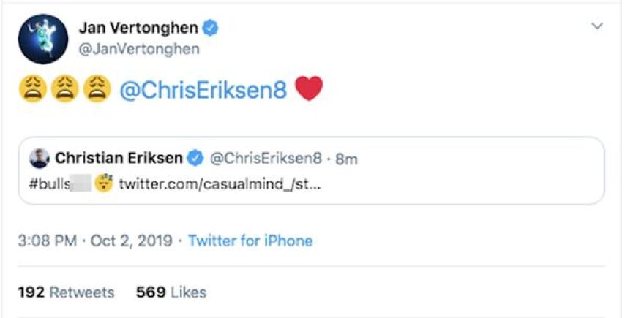The height and width of the screenshot is (318, 644).
Task: Click the 3:08 PM · Oct 2, 2019 timestamp
Action: pos(95,241)
